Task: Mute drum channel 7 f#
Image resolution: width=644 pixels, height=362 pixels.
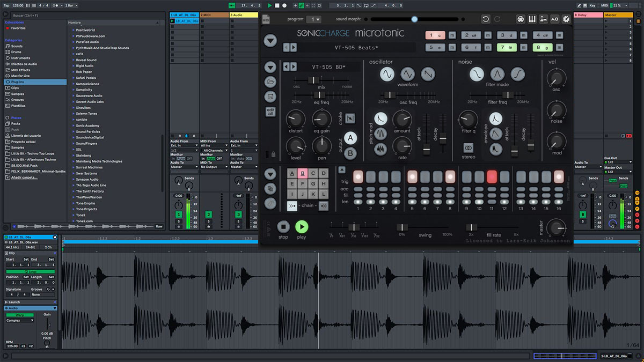Action: click(523, 47)
